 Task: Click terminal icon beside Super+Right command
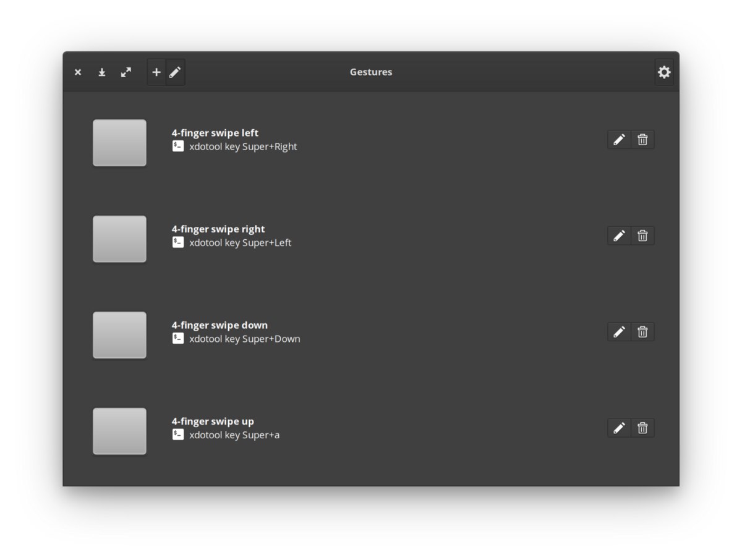point(178,146)
